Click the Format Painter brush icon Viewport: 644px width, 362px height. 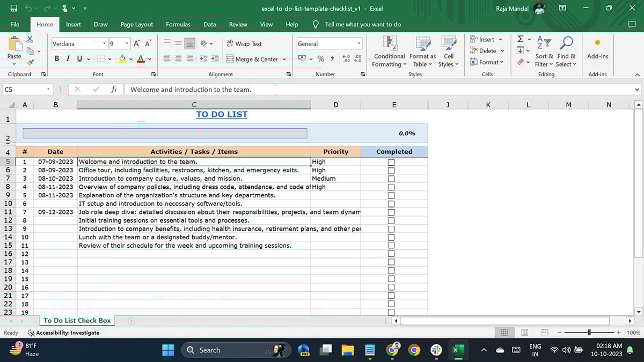30,63
